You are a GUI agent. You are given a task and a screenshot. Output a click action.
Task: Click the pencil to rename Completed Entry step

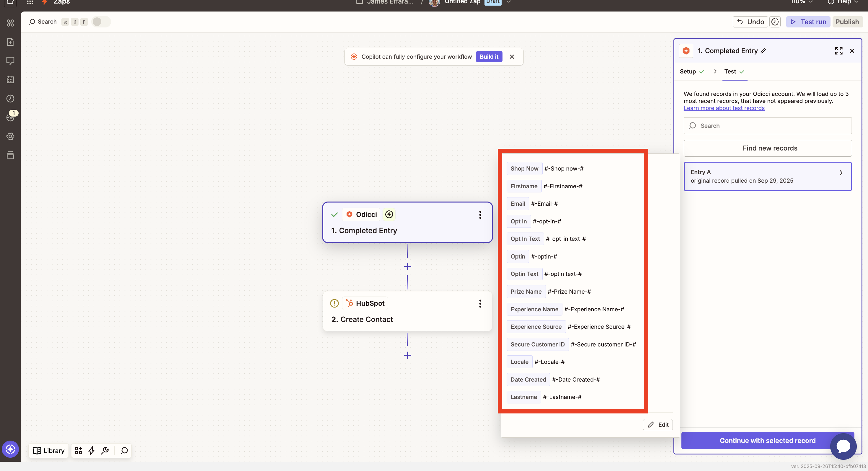763,51
